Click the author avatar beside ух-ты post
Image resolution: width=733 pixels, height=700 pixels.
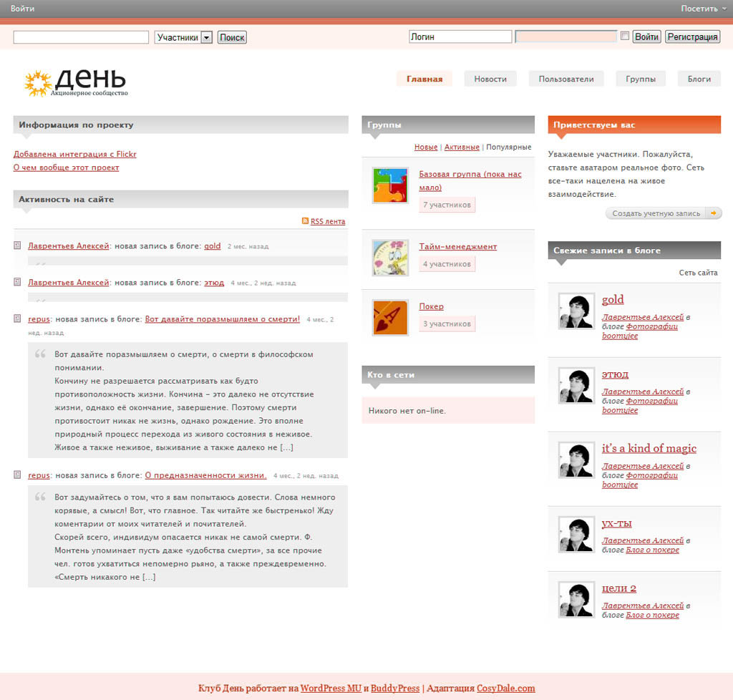[576, 535]
